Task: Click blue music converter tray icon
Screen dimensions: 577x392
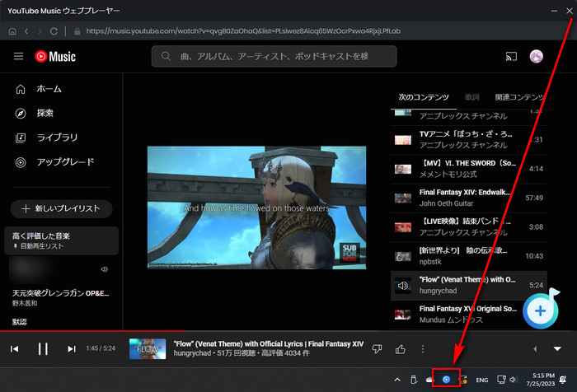Action: click(x=446, y=379)
